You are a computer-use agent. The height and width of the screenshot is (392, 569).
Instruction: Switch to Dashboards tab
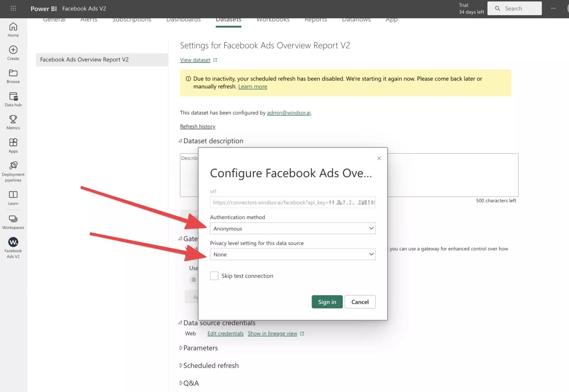(x=183, y=20)
